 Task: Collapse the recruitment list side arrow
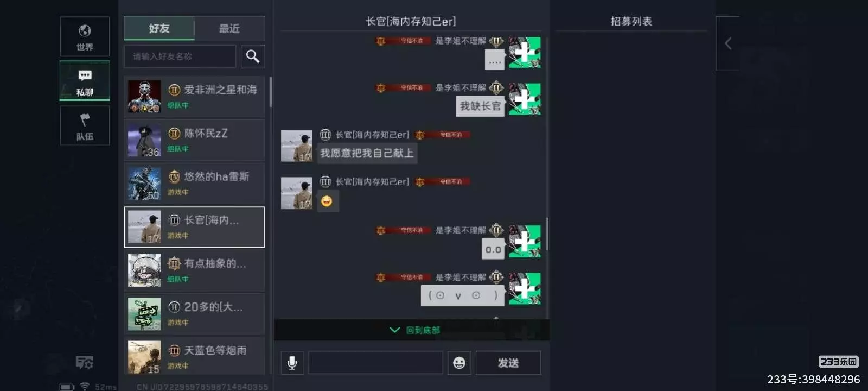coord(728,43)
